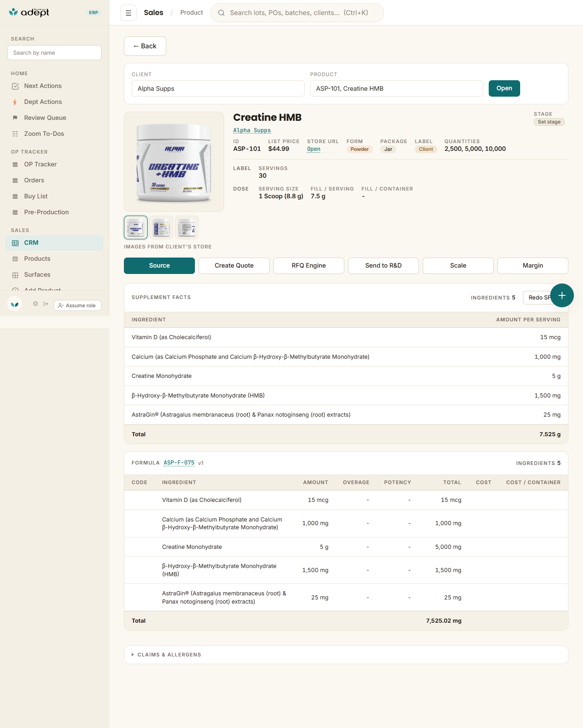Expand the Claims & Allergens section
583x728 pixels.
tap(346, 655)
